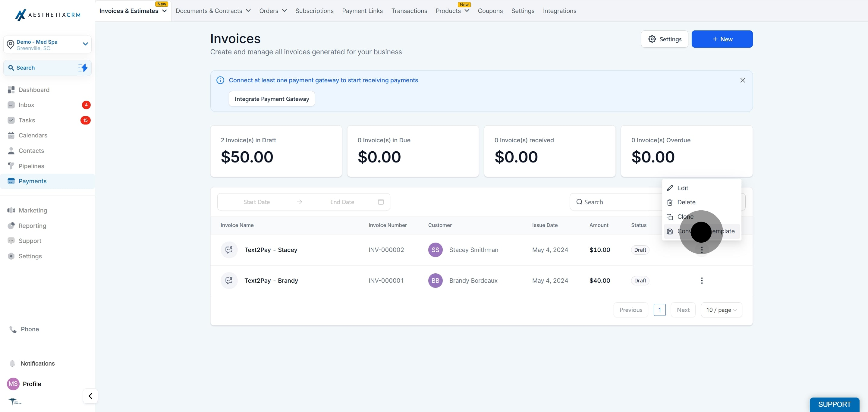The height and width of the screenshot is (412, 868).
Task: Open the Text2Pay - Stacey invoice
Action: 271,250
